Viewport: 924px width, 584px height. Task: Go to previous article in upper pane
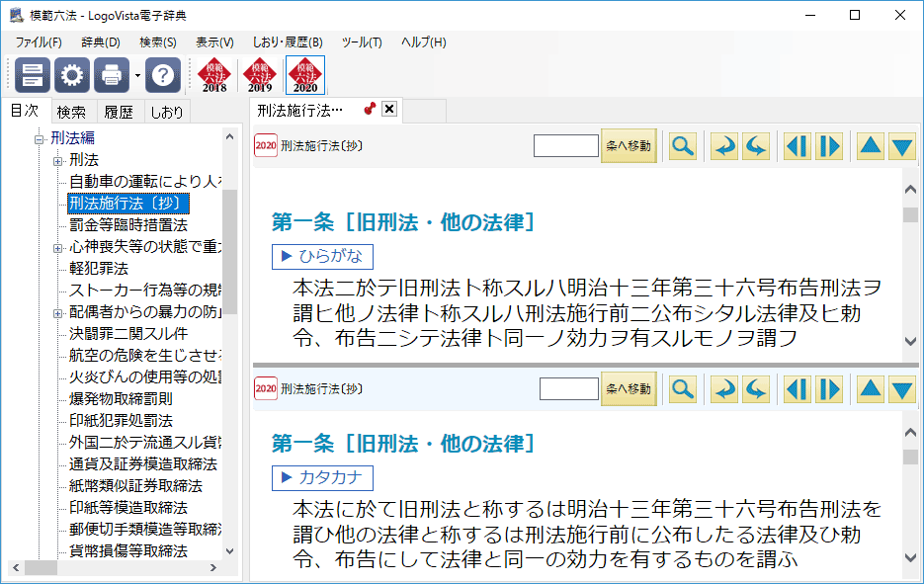tap(798, 145)
